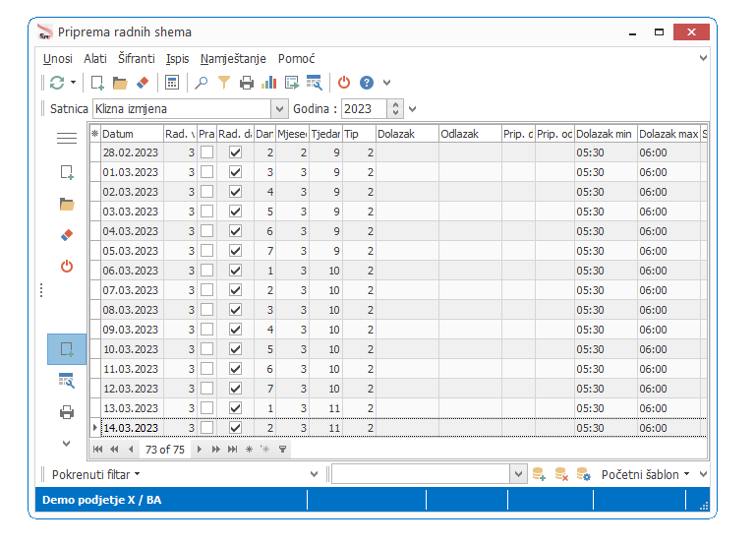Click the eraser delete icon in toolbar
The height and width of the screenshot is (546, 756).
click(143, 83)
